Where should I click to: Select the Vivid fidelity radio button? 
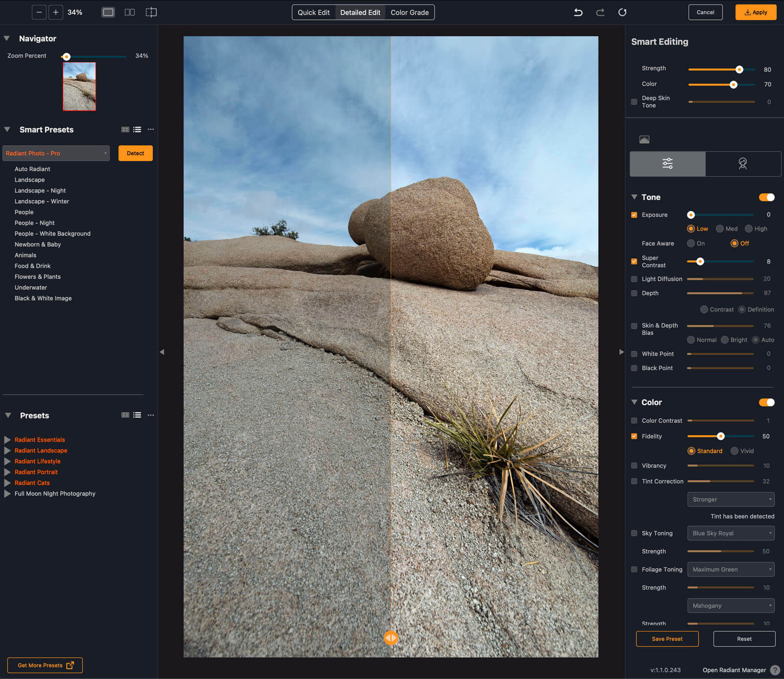[x=734, y=451]
